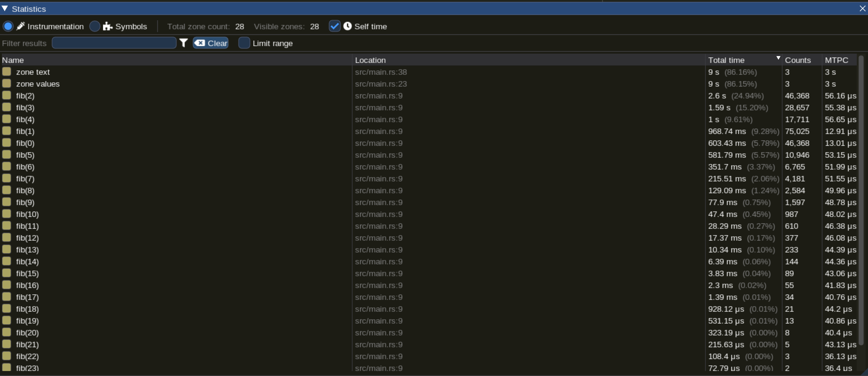Click the puzzle piece Symbols icon

(x=108, y=26)
